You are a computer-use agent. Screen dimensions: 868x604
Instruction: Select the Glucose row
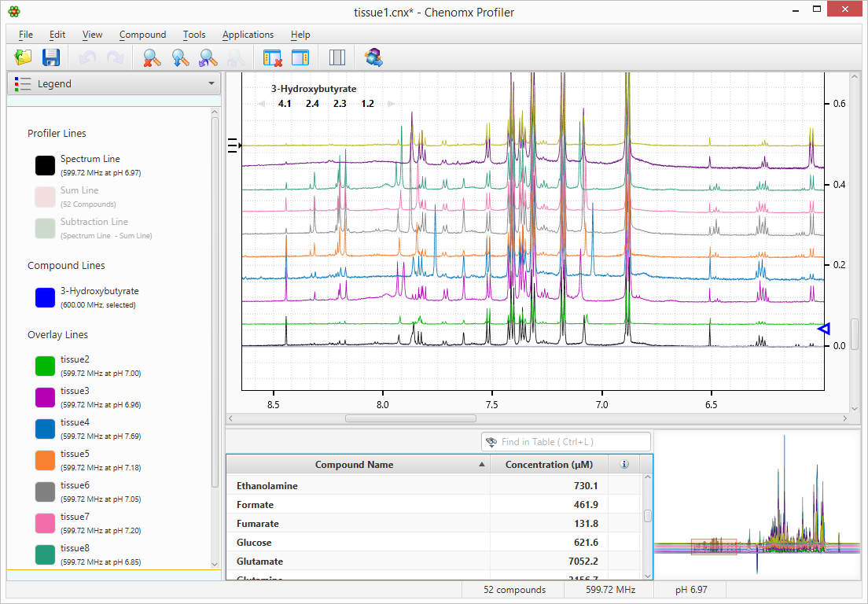pyautogui.click(x=435, y=542)
